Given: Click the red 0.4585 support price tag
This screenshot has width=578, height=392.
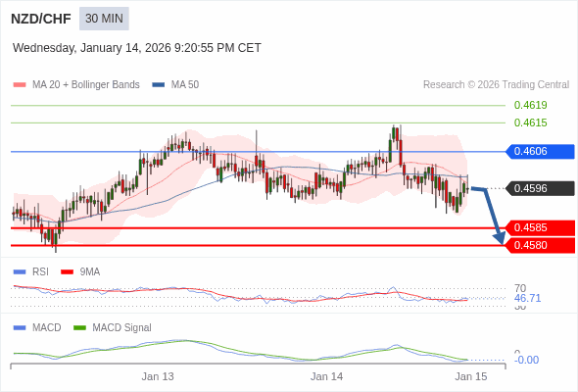Looking at the screenshot, I should point(540,228).
